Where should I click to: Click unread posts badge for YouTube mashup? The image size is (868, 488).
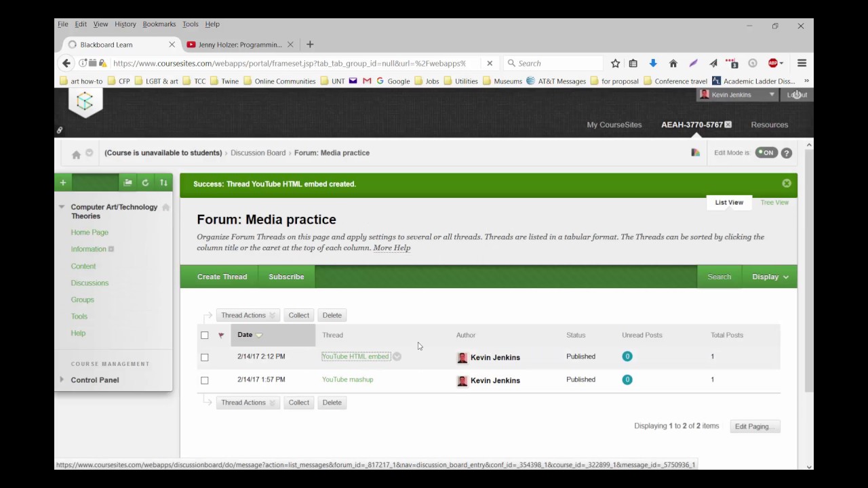627,380
